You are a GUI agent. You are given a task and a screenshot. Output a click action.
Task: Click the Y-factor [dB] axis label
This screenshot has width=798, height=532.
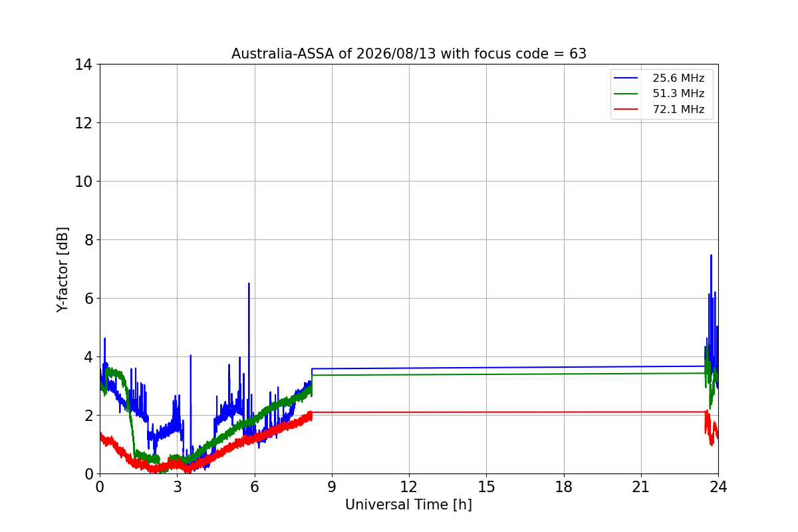coord(63,269)
